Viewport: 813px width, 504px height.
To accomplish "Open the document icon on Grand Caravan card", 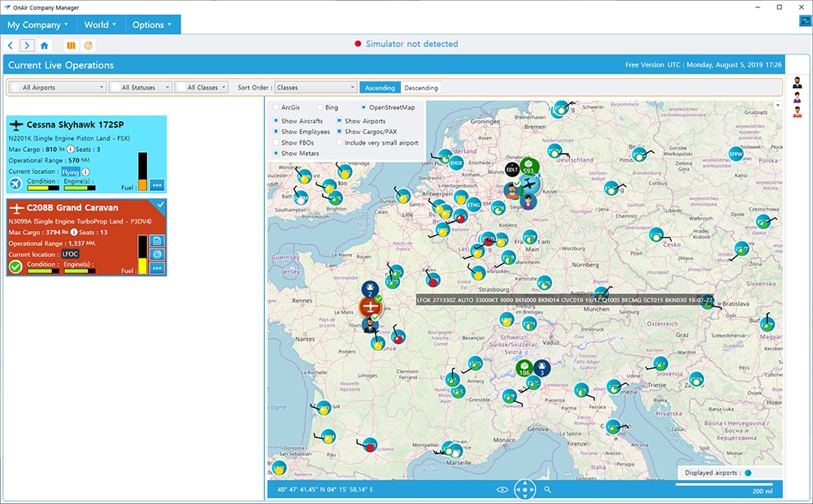I will point(157,240).
